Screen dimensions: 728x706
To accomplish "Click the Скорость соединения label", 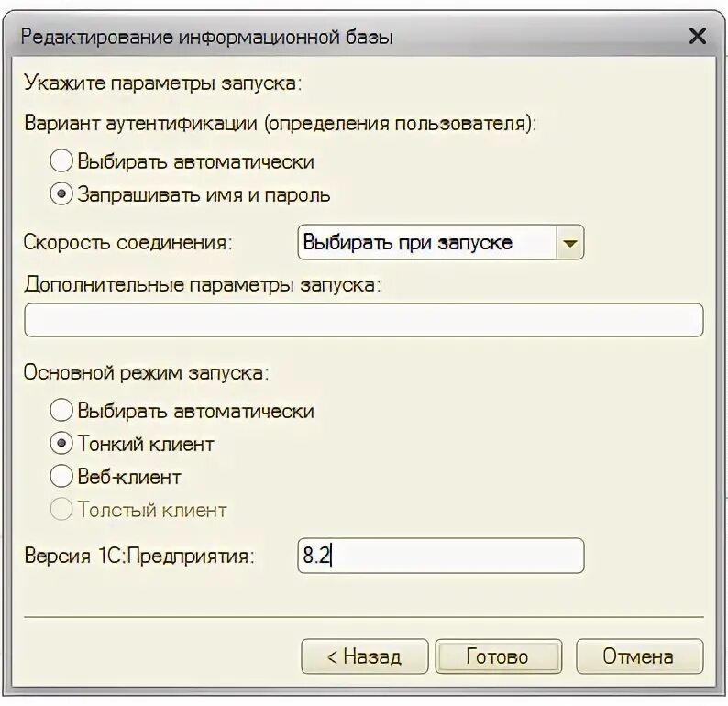I will [x=128, y=242].
